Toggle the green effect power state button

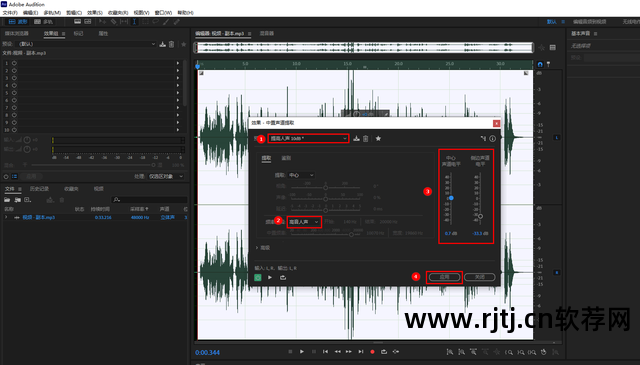[258, 278]
